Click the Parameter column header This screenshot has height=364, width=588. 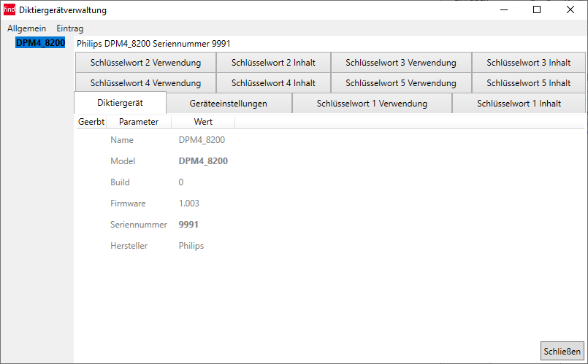(x=139, y=122)
